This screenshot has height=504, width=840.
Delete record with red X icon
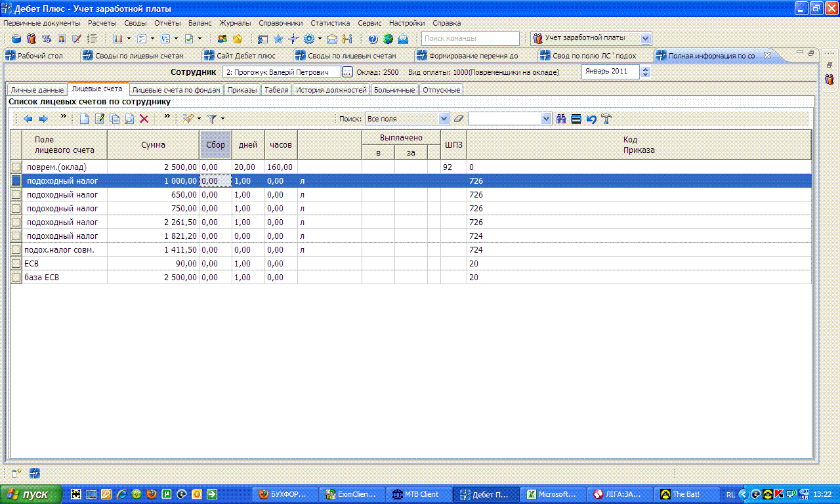pos(144,119)
